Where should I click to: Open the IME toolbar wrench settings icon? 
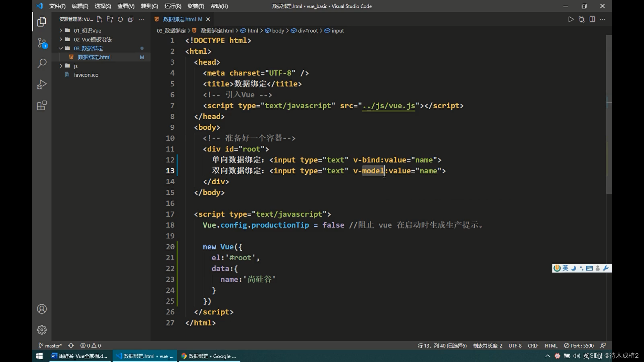606,268
